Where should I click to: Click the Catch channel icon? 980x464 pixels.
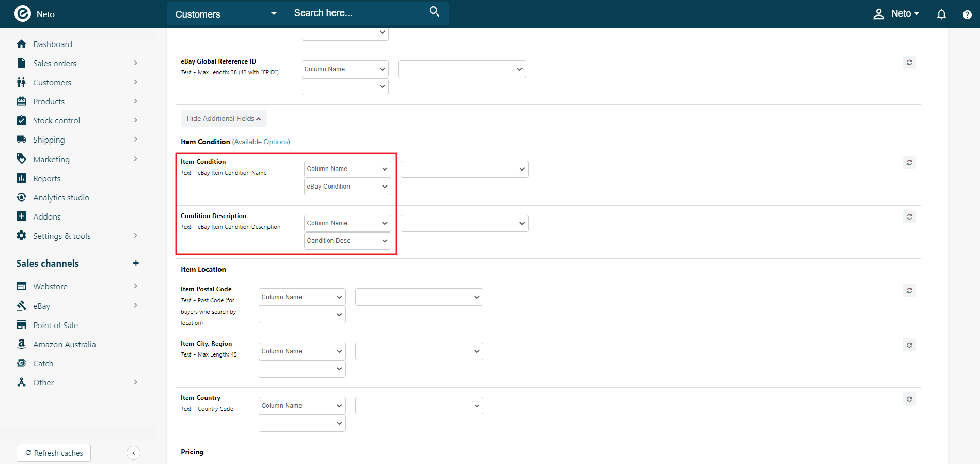pos(21,363)
